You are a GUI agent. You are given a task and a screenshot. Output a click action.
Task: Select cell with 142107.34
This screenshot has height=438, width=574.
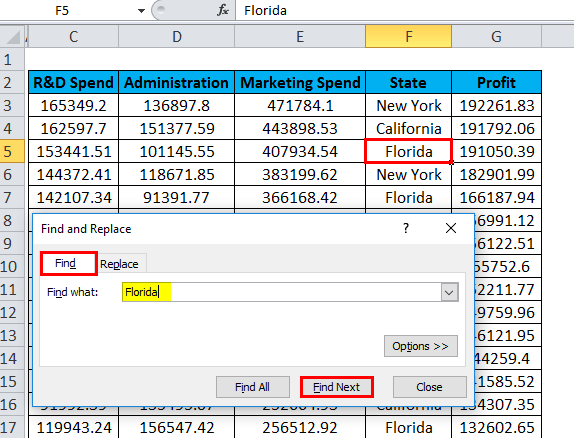(x=74, y=197)
